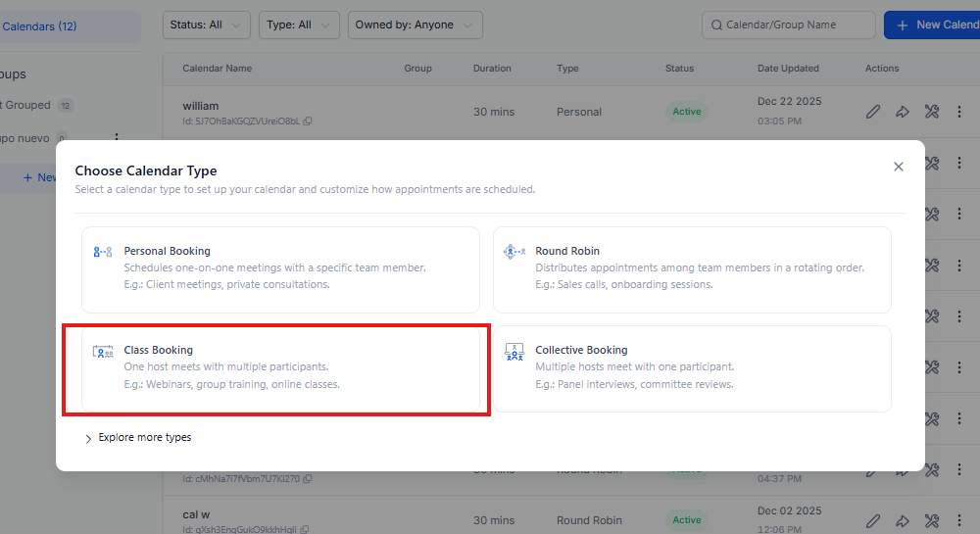
Task: Open three-dot menu on william row
Action: coord(959,112)
